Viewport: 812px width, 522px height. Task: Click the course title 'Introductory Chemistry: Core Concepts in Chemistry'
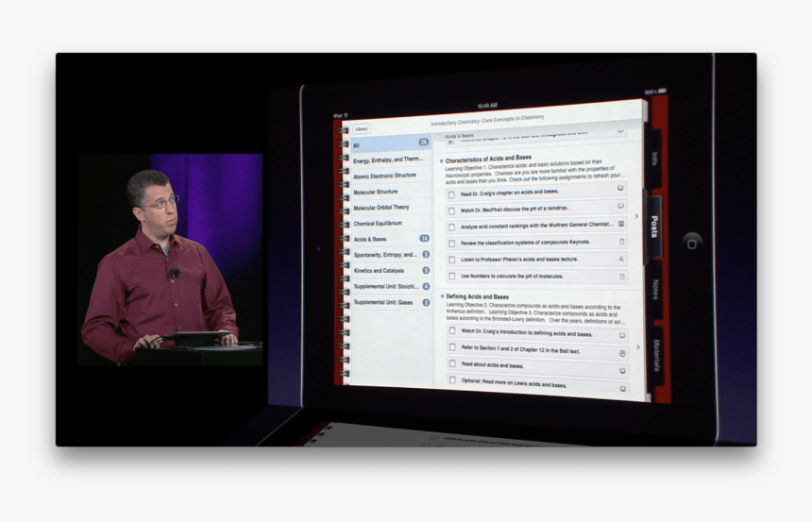pyautogui.click(x=487, y=121)
